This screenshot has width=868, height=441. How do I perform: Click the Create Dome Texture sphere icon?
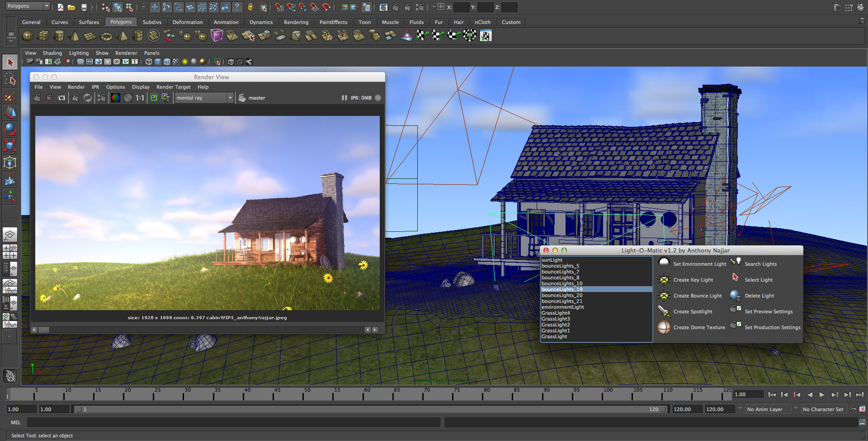pos(664,327)
